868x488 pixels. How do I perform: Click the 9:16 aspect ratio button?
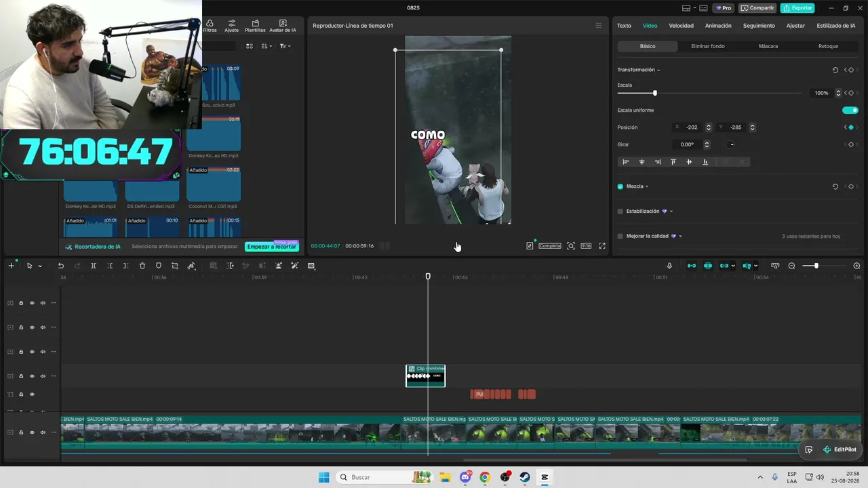point(586,246)
